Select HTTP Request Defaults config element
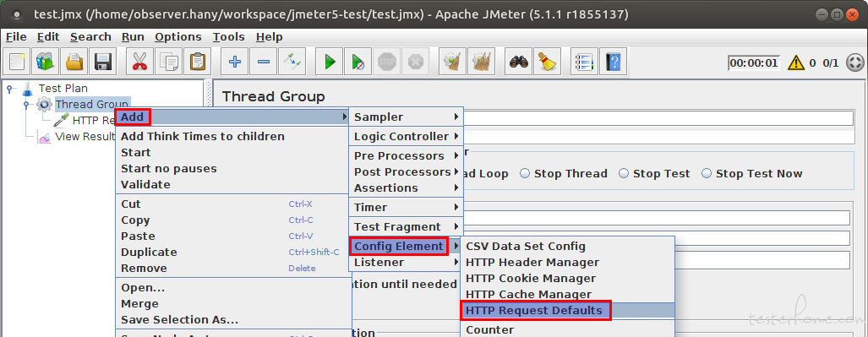Image resolution: width=868 pixels, height=337 pixels. click(567, 311)
